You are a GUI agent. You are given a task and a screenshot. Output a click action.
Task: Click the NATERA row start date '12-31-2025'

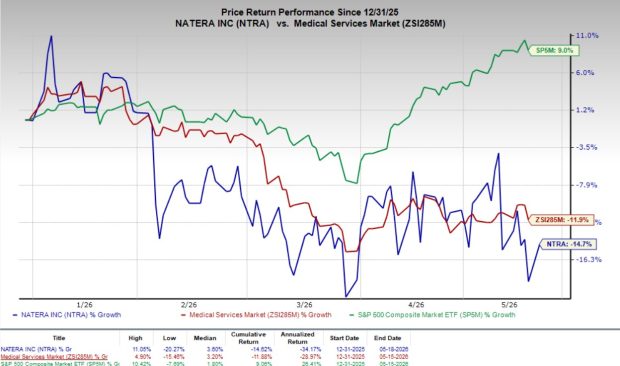pos(351,350)
